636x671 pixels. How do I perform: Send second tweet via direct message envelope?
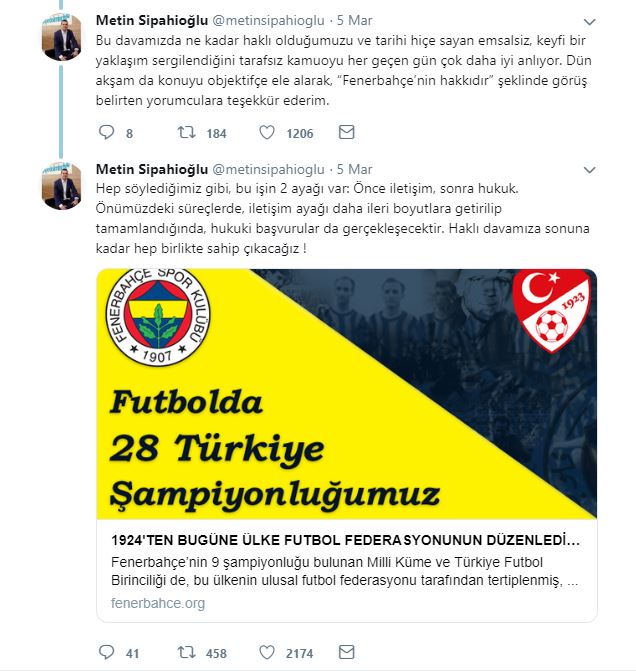(x=346, y=652)
